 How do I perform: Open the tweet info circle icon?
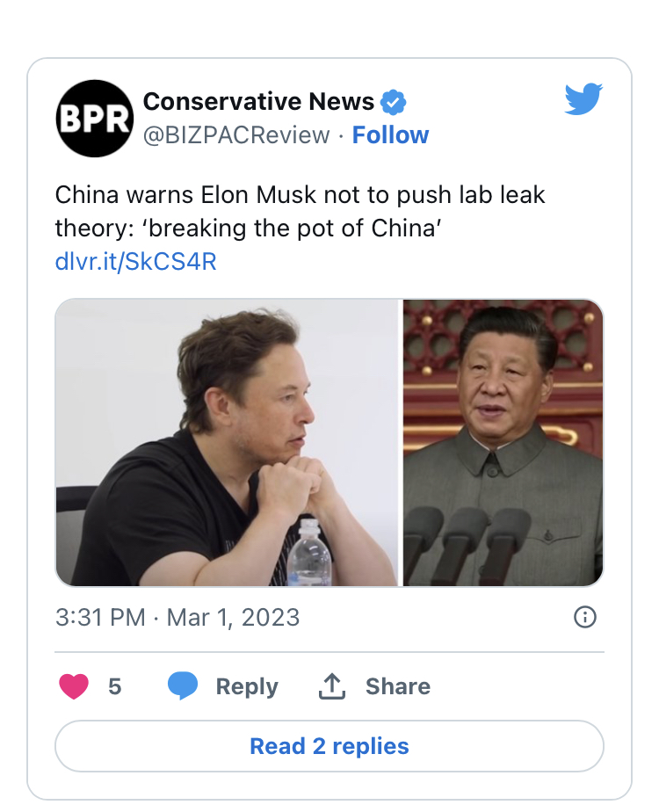[x=585, y=617]
